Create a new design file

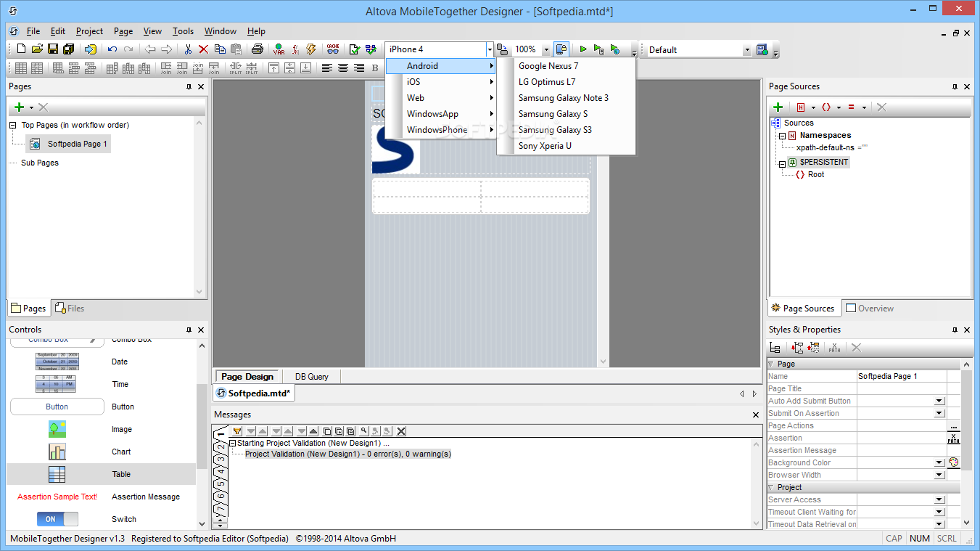click(21, 49)
